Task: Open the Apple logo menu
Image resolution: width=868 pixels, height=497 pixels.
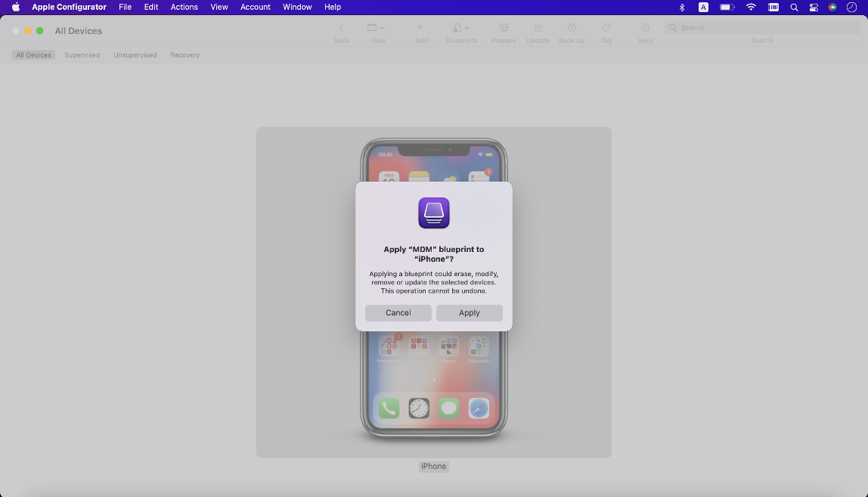Action: pos(15,8)
